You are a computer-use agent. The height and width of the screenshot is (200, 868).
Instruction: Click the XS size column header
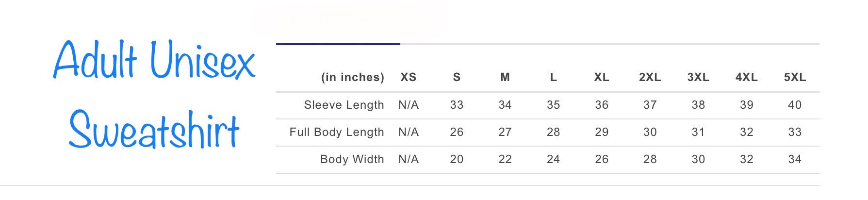[408, 77]
